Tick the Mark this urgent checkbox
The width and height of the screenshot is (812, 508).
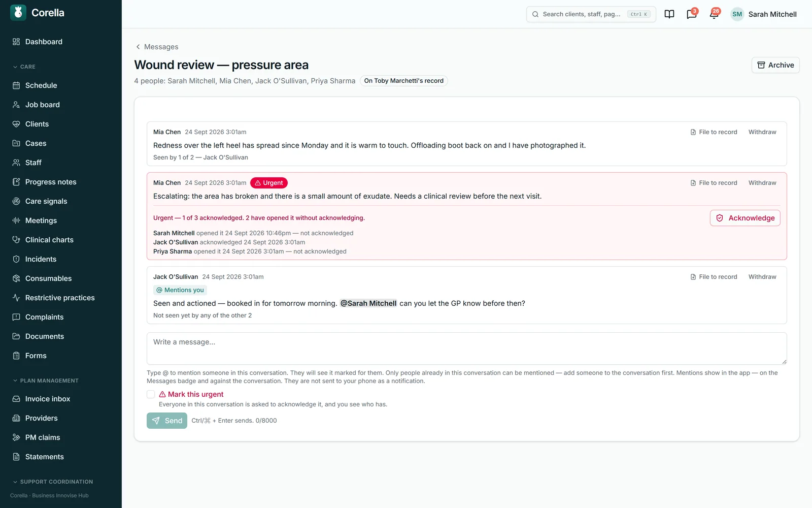[151, 394]
